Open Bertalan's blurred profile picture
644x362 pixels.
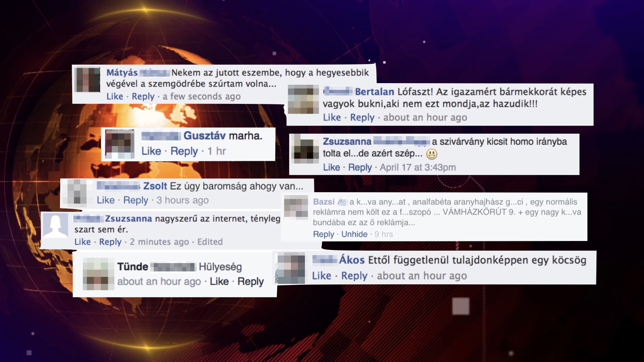click(303, 100)
